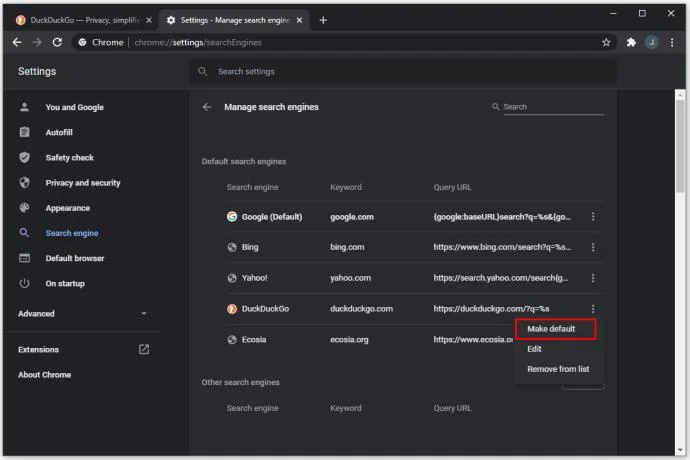This screenshot has width=690, height=460.
Task: Click the Yahoo! globe icon
Action: (x=232, y=278)
